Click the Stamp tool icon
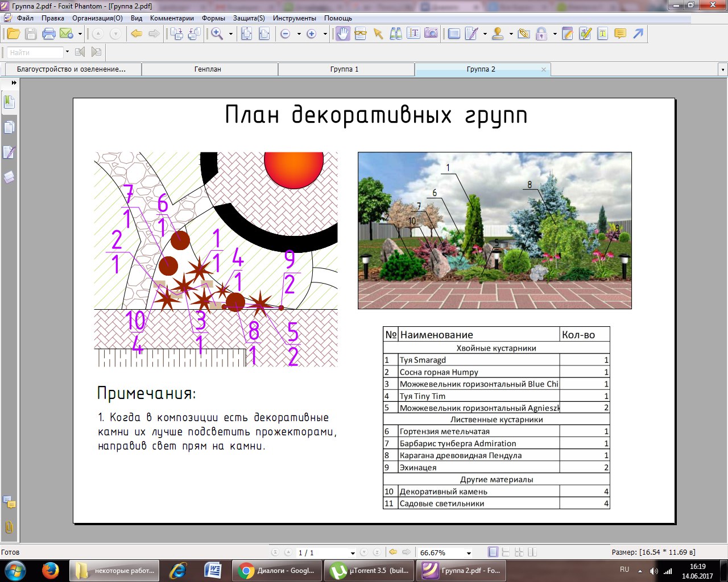 (498, 34)
